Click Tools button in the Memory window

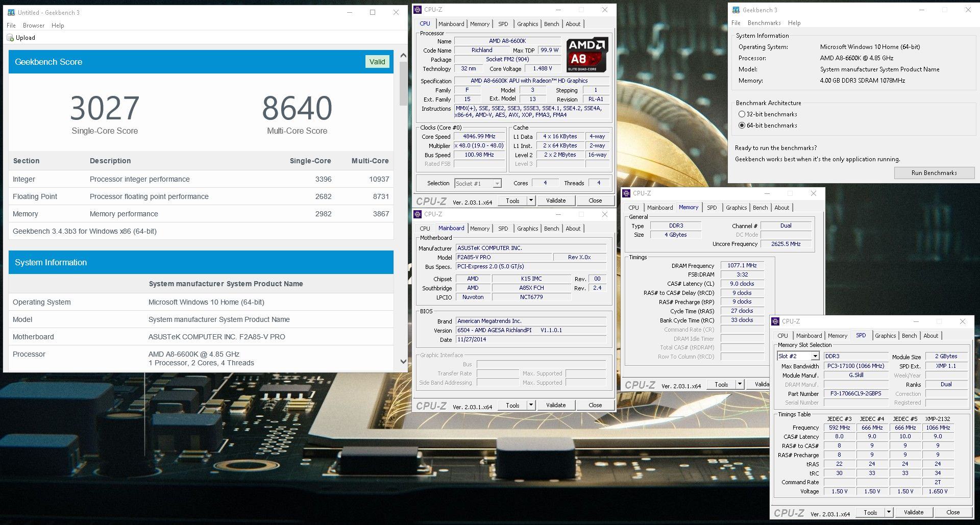(x=721, y=384)
